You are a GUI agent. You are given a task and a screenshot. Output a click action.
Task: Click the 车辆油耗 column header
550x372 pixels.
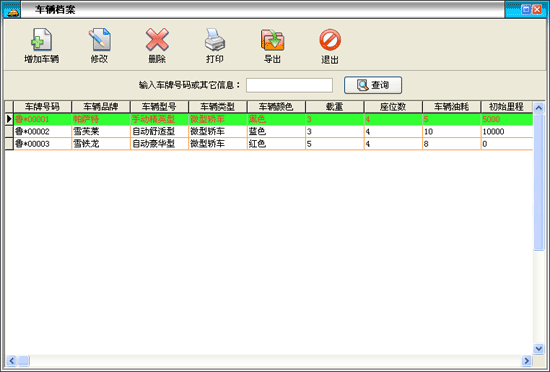pos(451,107)
